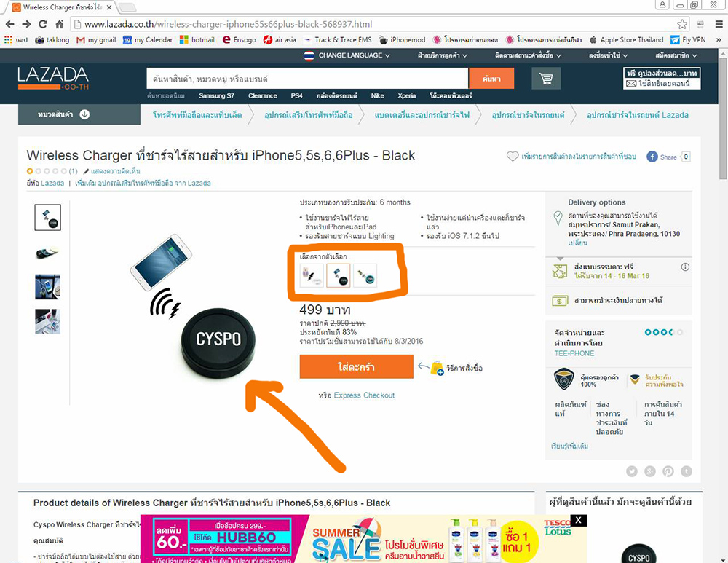Click Express Checkout link
Screen dimensions: 728x563
point(364,395)
